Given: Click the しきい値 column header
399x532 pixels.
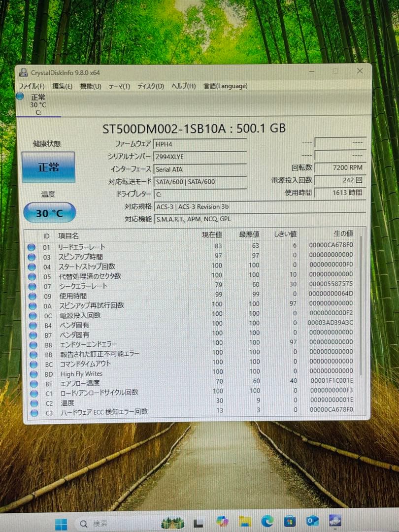Looking at the screenshot, I should tap(285, 234).
